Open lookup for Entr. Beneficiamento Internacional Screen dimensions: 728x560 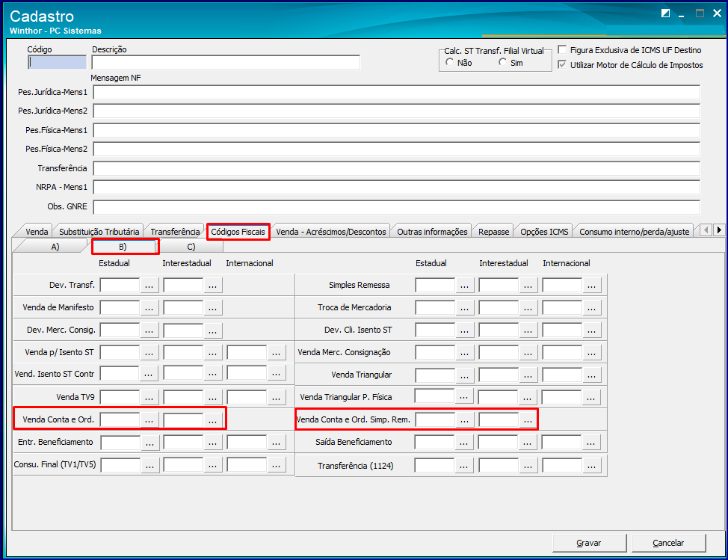pos(277,443)
